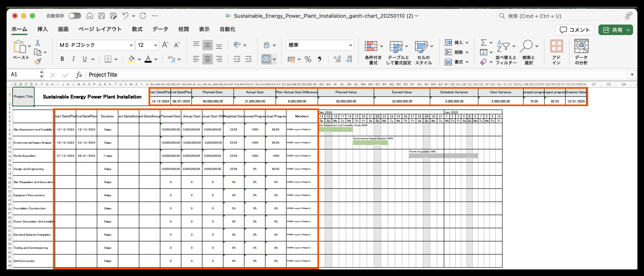
Task: Switch to the Insert (挿入) tab
Action: [43, 29]
